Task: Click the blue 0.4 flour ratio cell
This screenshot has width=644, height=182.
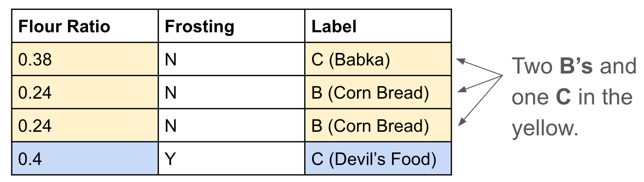Action: click(31, 159)
